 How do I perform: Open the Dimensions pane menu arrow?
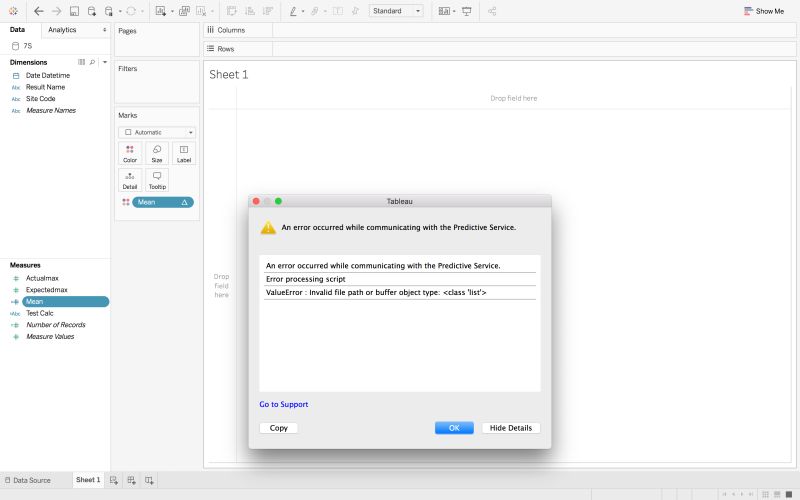pyautogui.click(x=105, y=62)
